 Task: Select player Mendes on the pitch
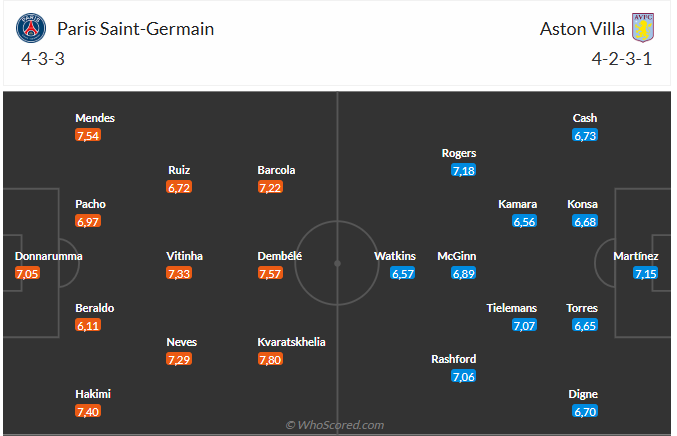click(x=95, y=118)
